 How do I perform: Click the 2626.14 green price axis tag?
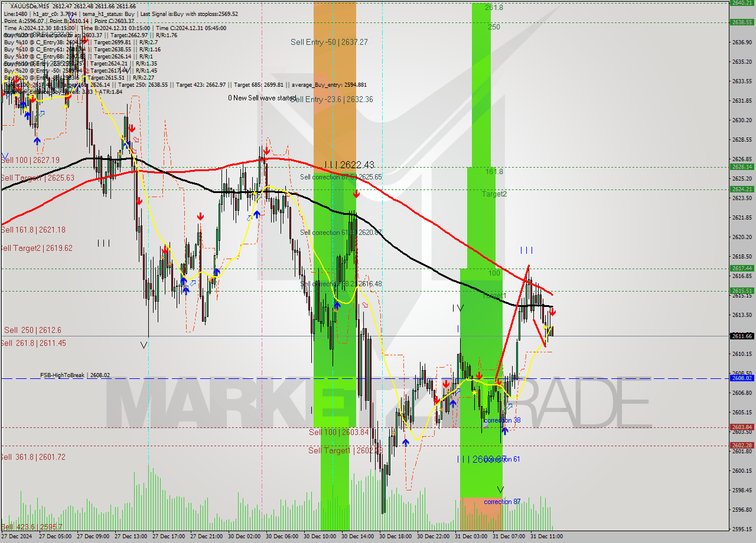tap(742, 166)
